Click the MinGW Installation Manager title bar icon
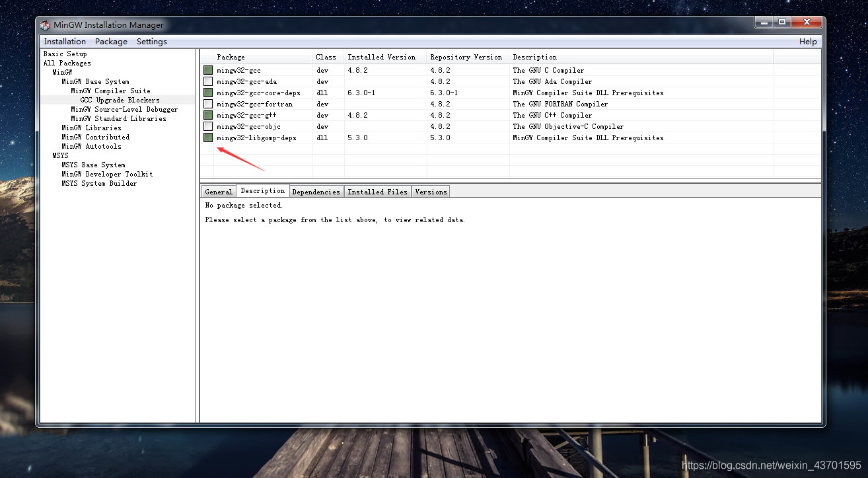Screen dimensions: 868x478 point(45,25)
